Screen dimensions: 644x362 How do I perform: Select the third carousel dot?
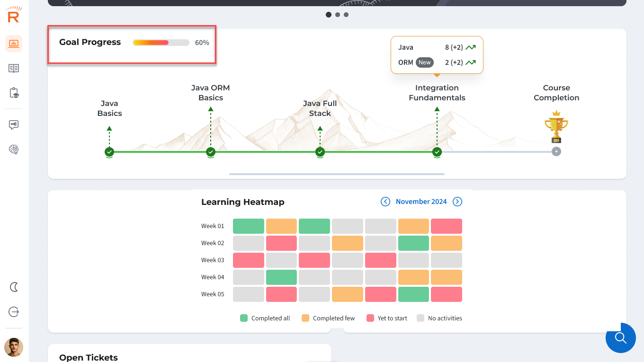pyautogui.click(x=346, y=15)
